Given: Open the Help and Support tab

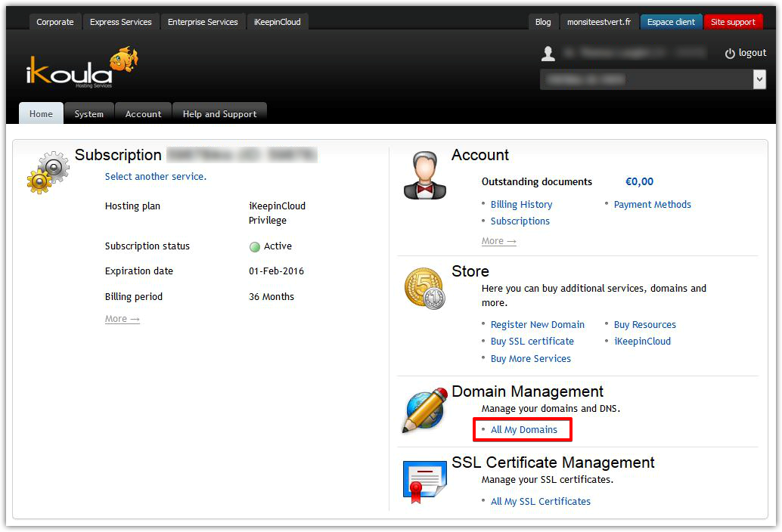Looking at the screenshot, I should tap(219, 114).
